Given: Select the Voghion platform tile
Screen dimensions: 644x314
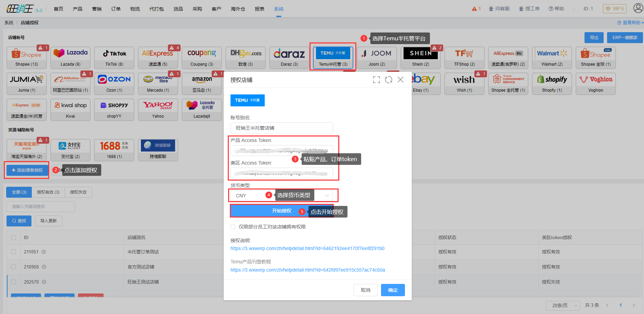Looking at the screenshot, I should (596, 83).
